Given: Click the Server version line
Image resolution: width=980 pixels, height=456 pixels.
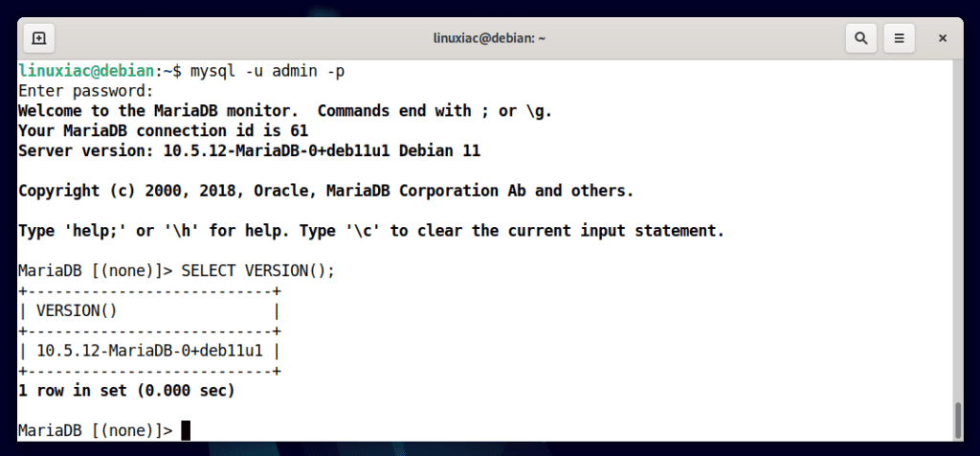Looking at the screenshot, I should (250, 151).
